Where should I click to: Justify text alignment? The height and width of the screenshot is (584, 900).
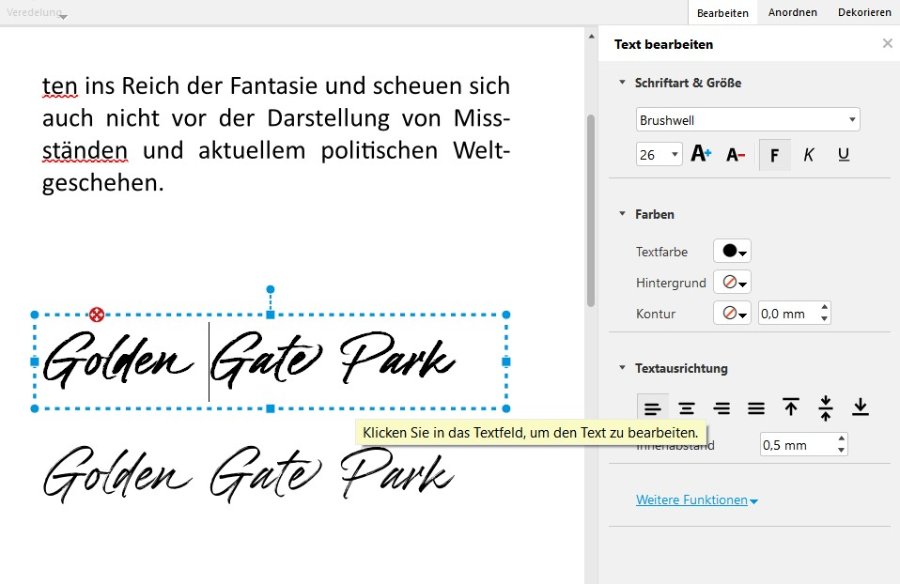pos(756,408)
